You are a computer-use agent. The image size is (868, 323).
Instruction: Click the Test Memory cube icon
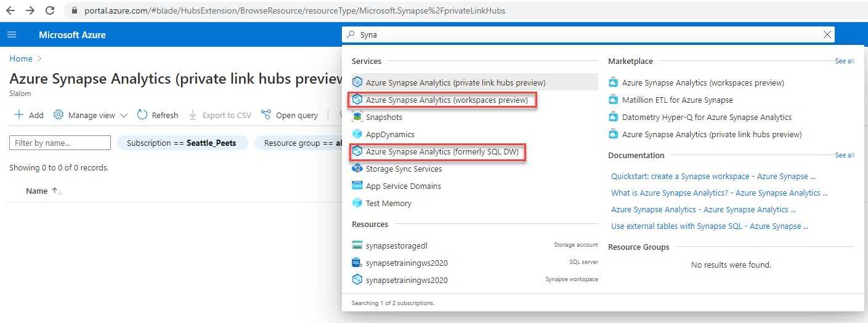[x=357, y=203]
